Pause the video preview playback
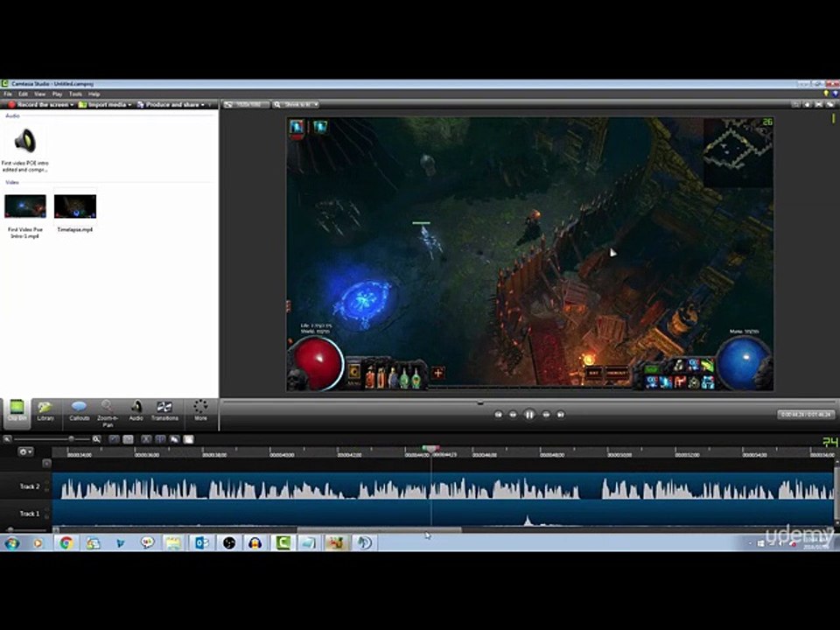This screenshot has height=630, width=840. coord(529,414)
